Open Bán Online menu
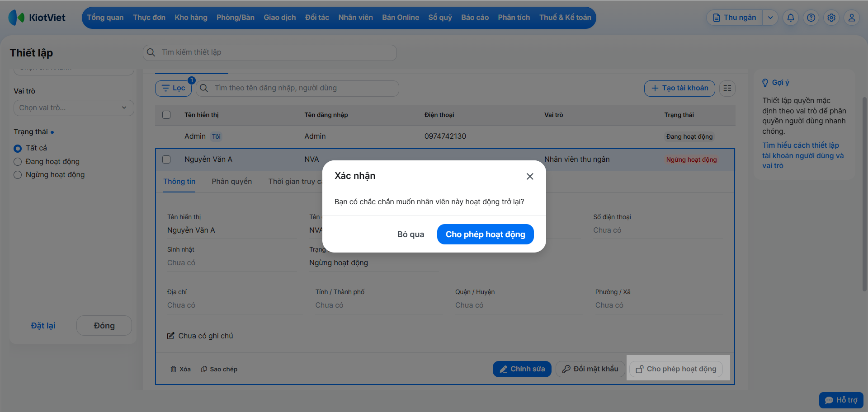Screen dimensions: 868x412 pyautogui.click(x=401, y=18)
